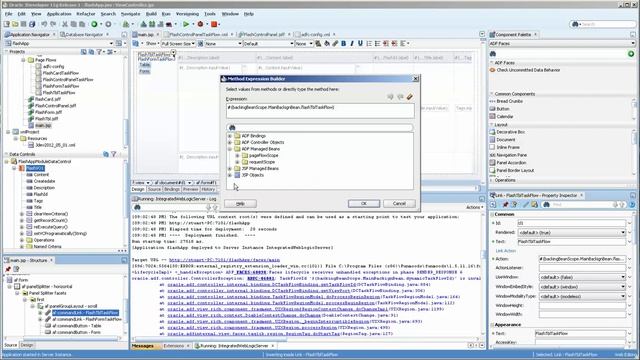Open the Tools menu
The width and height of the screenshot is (640, 360).
pos(210,14)
